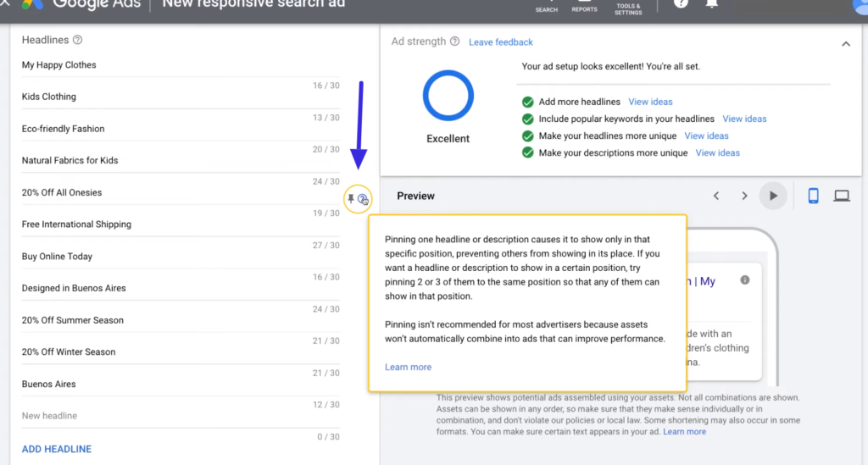Click the Leave feedback link
This screenshot has width=868, height=465.
(501, 42)
